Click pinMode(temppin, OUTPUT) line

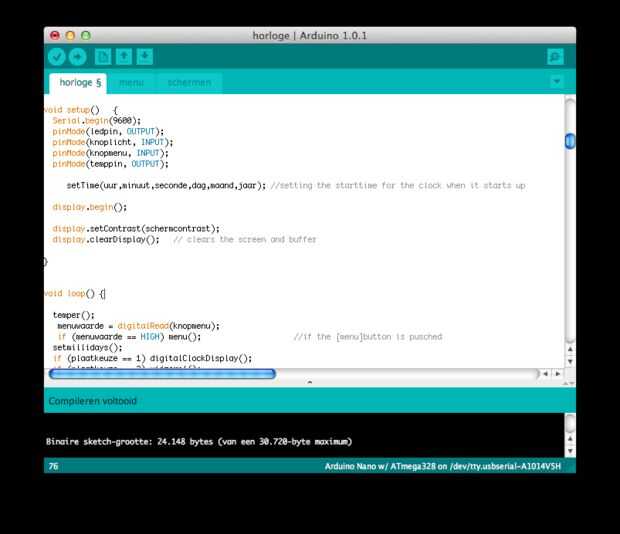tap(110, 164)
